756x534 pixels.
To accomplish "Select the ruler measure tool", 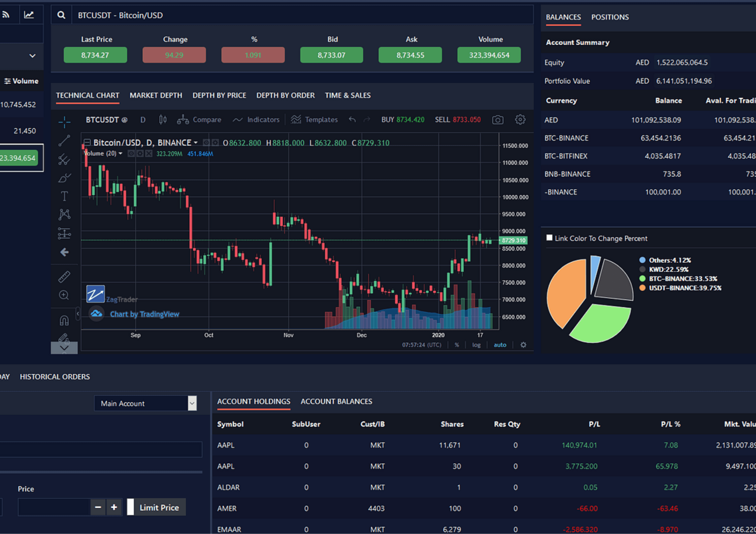I will tap(64, 277).
